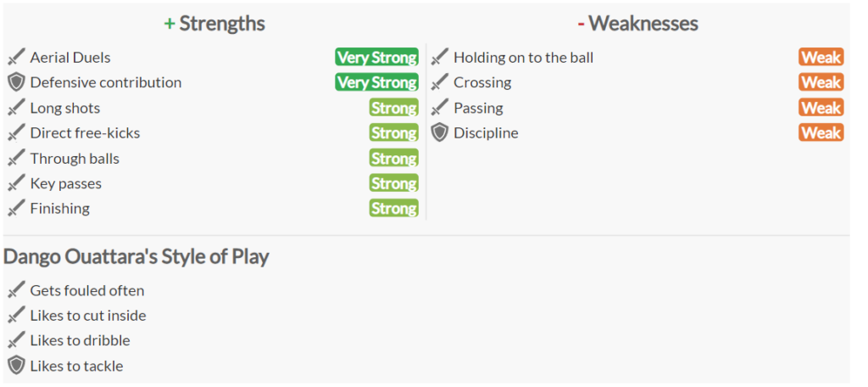This screenshot has width=868, height=387.
Task: Click the sword icon beside Crossing
Action: pos(440,82)
